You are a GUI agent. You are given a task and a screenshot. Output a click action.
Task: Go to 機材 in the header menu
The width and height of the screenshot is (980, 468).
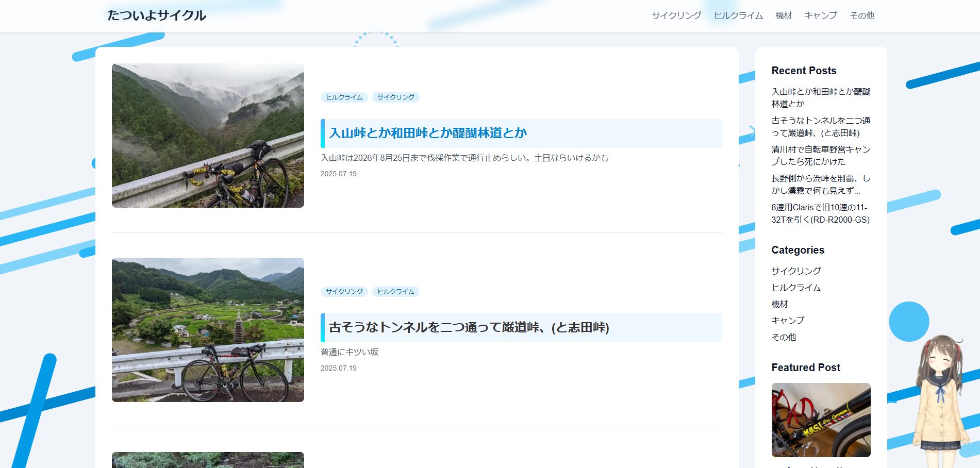coord(783,15)
